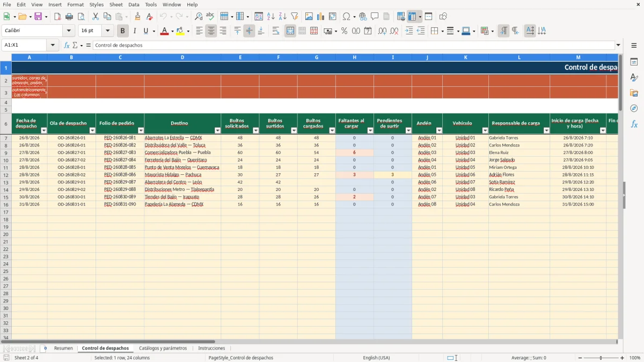644x362 pixels.
Task: Click the formula input field
Action: 354,45
